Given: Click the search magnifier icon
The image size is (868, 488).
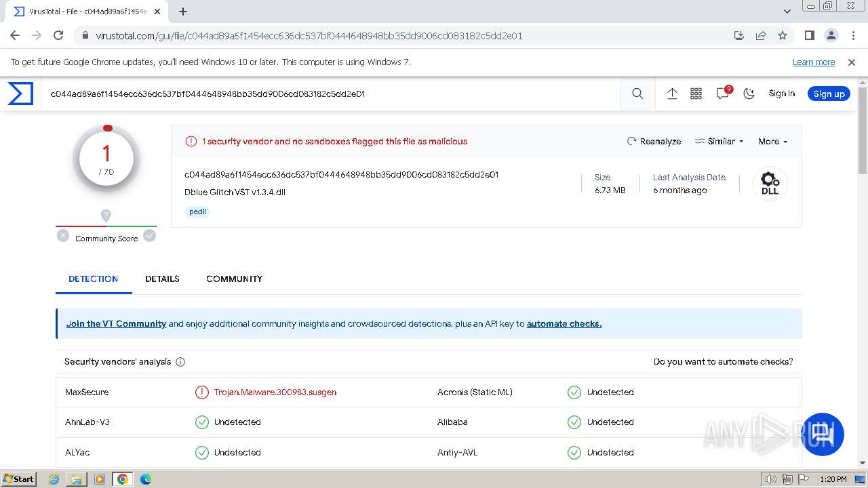Looking at the screenshot, I should coord(637,94).
